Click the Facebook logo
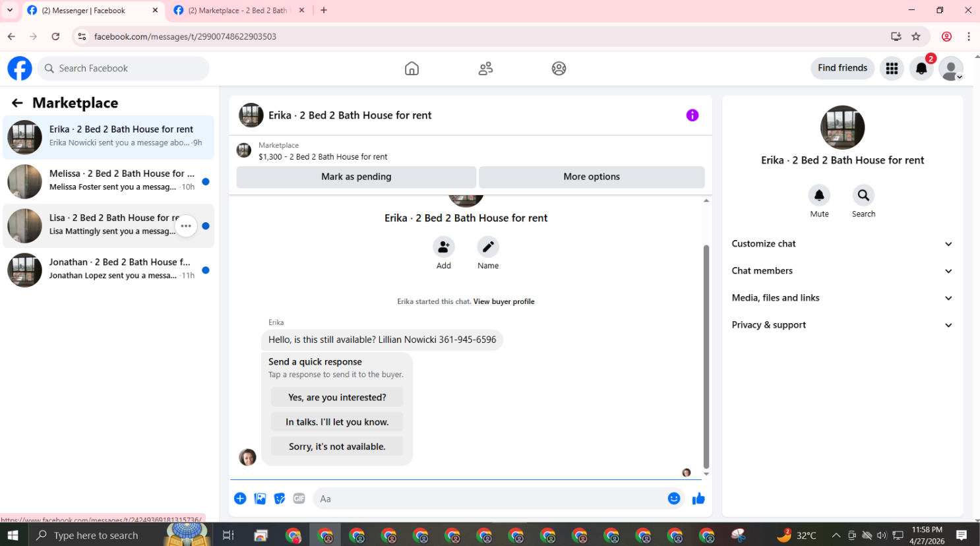Image resolution: width=980 pixels, height=546 pixels. point(20,69)
